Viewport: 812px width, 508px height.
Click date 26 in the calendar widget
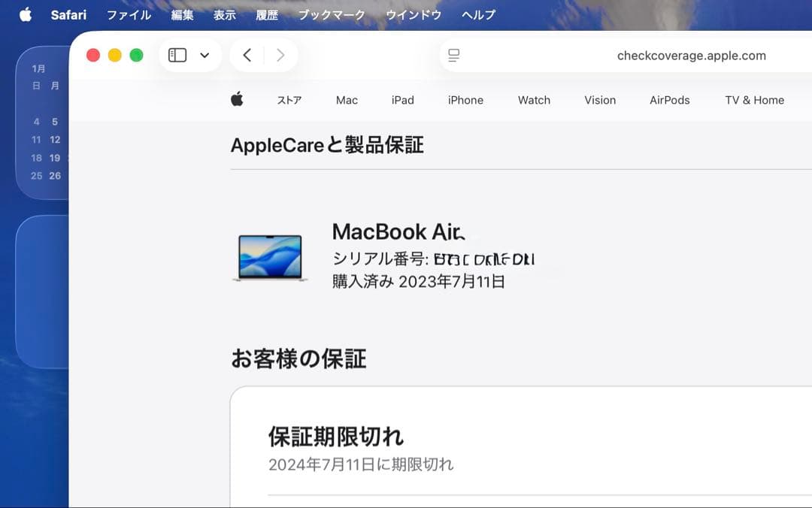pyautogui.click(x=55, y=176)
